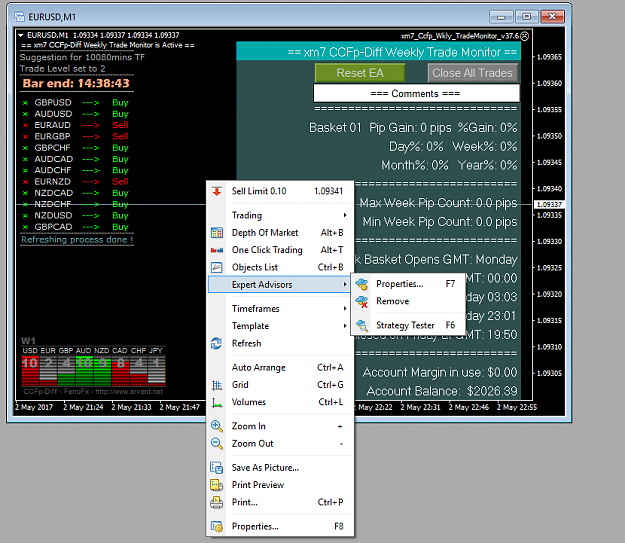This screenshot has height=543, width=625.
Task: Click the Volumes icon in context menu
Action: point(217,403)
